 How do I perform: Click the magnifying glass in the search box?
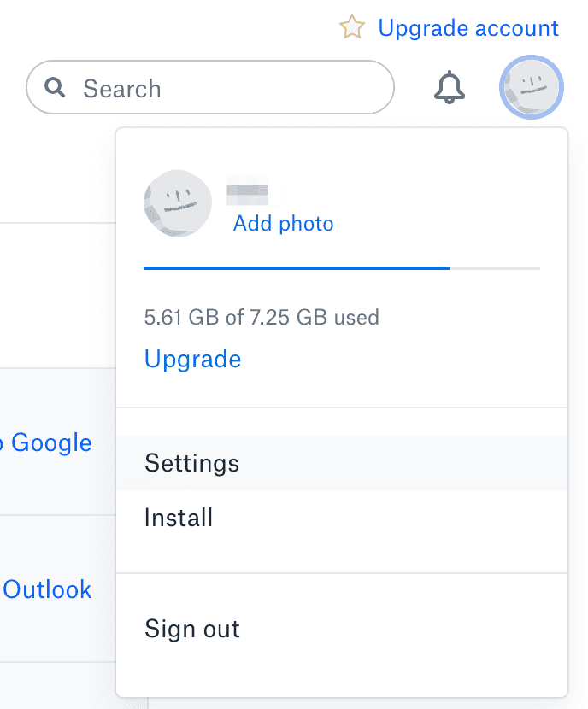56,88
